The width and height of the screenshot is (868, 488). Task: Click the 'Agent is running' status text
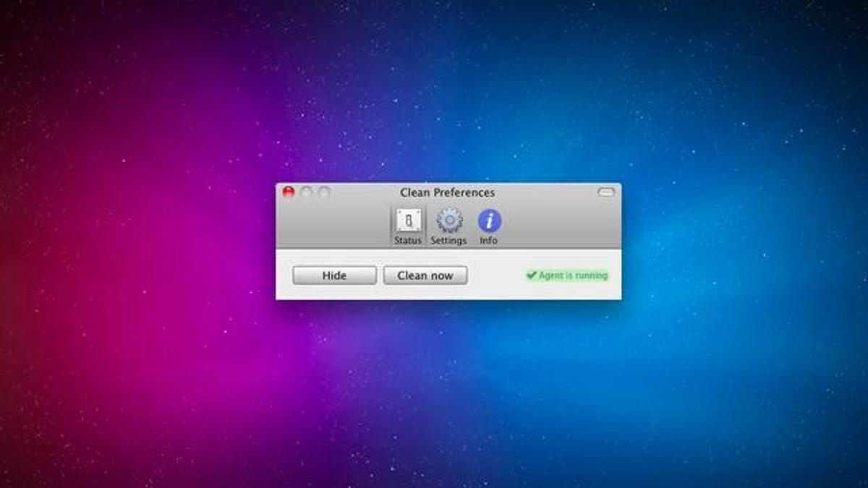tap(573, 275)
